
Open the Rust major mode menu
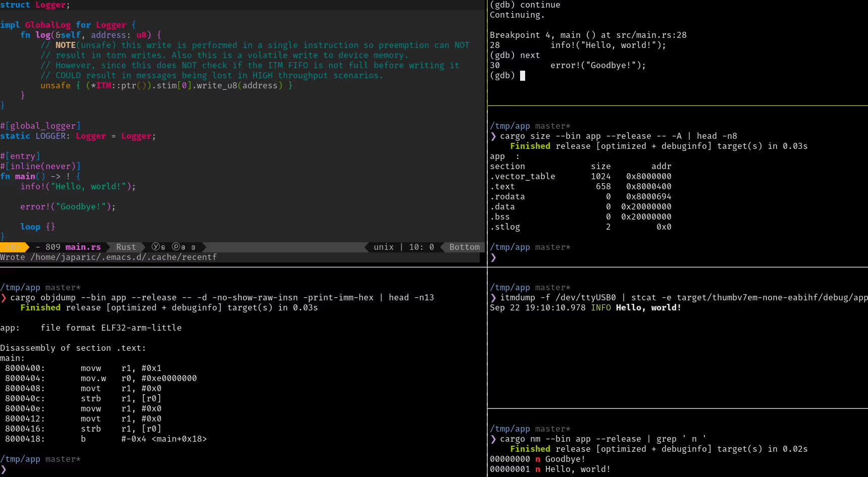(x=126, y=247)
